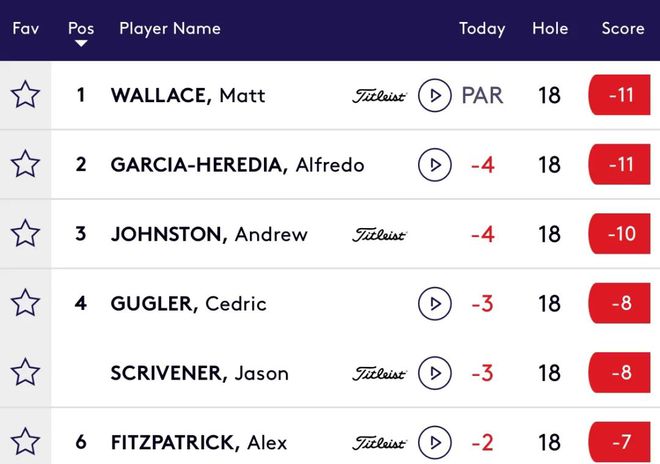Play Matt Wallace's round highlights
The width and height of the screenshot is (660, 464).
[434, 96]
